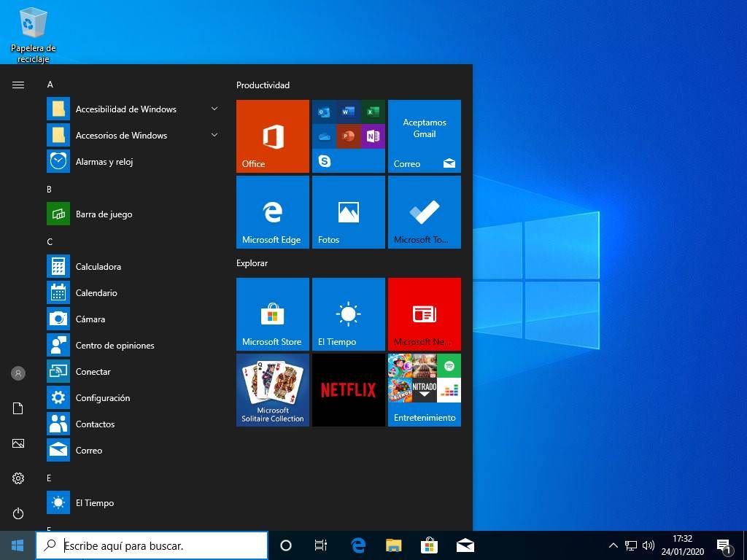Adjust the volume from the taskbar
Image resolution: width=747 pixels, height=560 pixels.
click(648, 545)
